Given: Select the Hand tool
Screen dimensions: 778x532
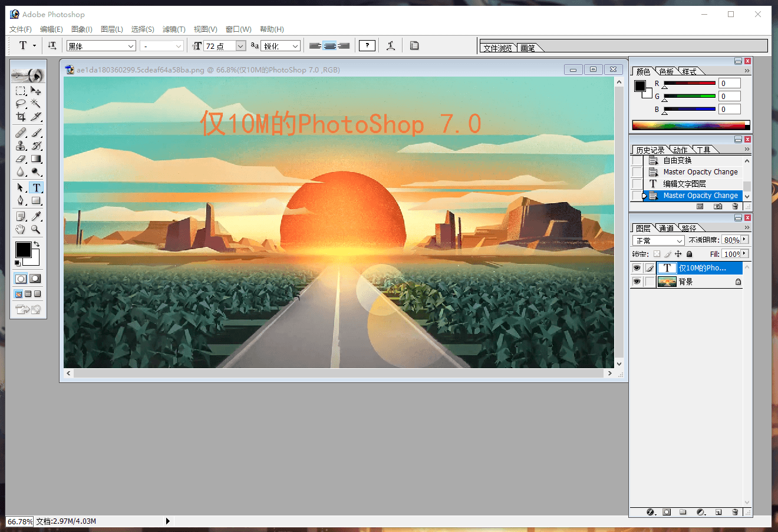Looking at the screenshot, I should [21, 229].
